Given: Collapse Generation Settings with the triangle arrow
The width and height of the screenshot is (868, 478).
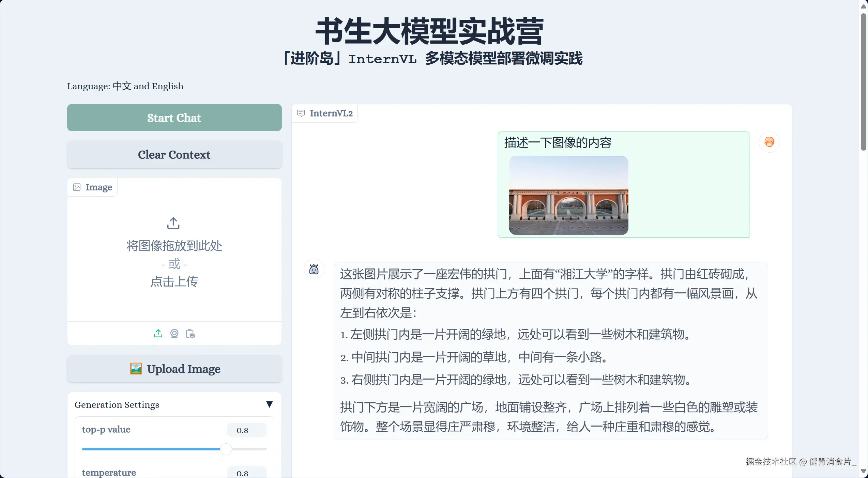Looking at the screenshot, I should (269, 404).
